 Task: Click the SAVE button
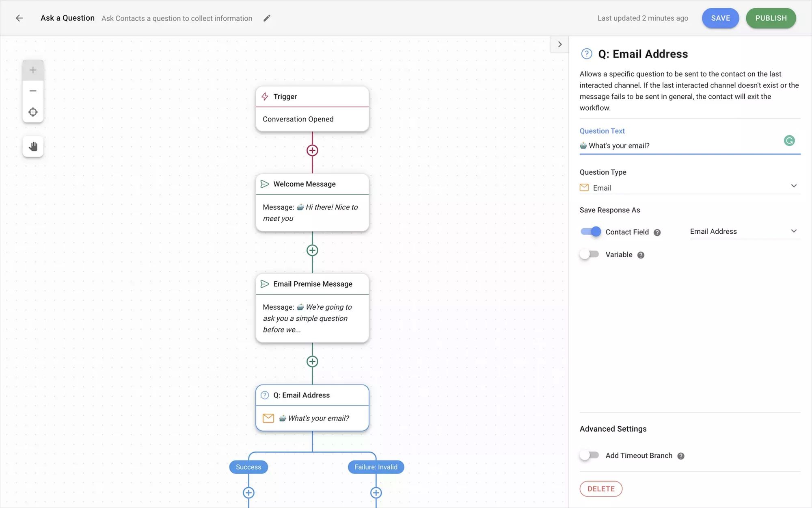720,18
